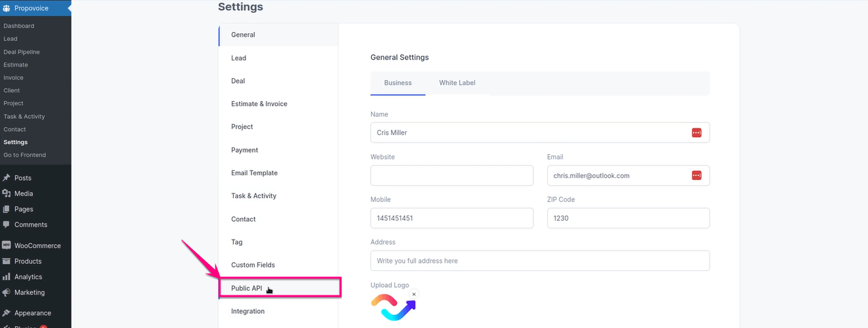Image resolution: width=868 pixels, height=328 pixels.
Task: Open Deal Pipeline in sidebar
Action: click(x=22, y=52)
